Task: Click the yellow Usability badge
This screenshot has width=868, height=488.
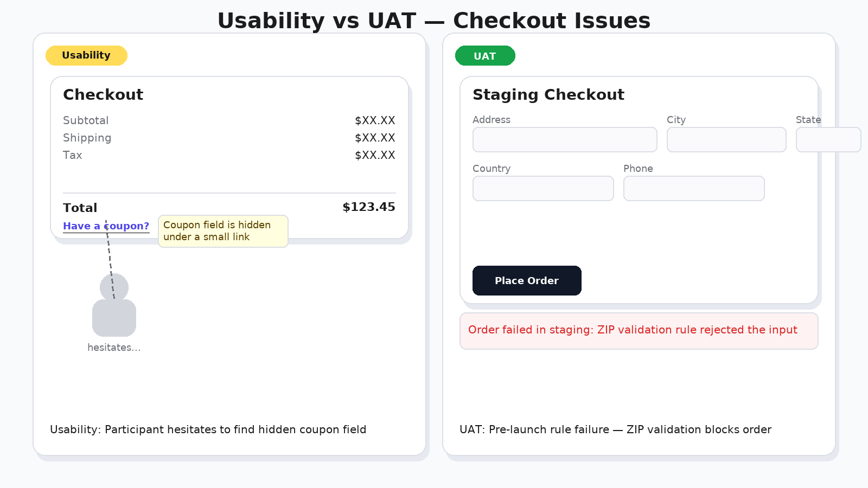Action: tap(86, 55)
